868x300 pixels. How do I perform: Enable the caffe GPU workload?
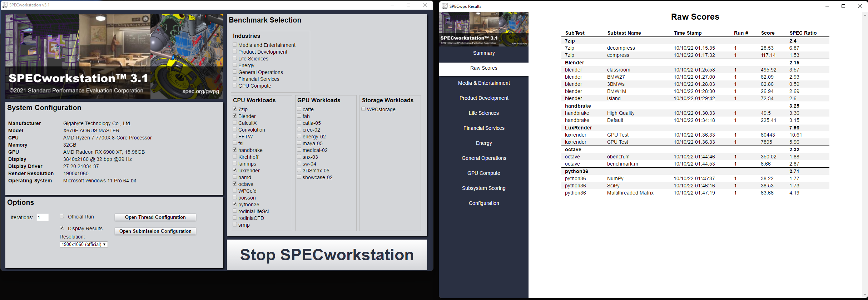click(x=299, y=109)
